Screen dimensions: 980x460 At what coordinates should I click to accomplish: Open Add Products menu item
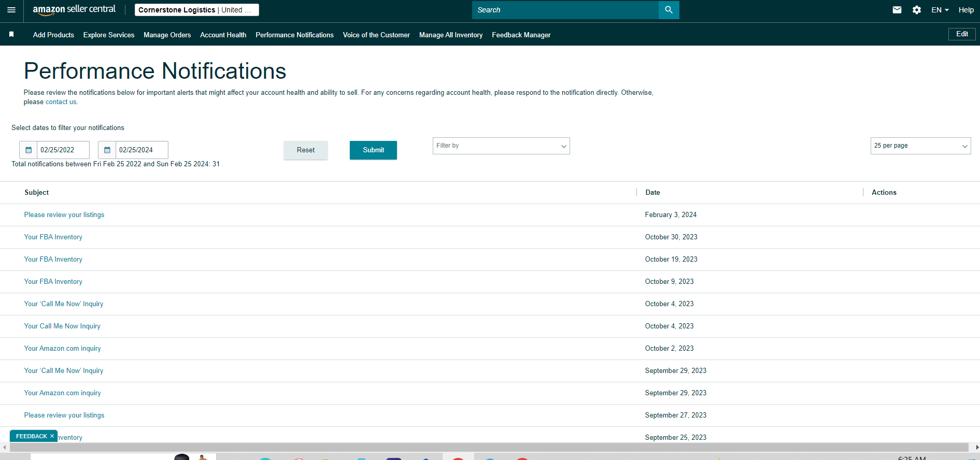[x=53, y=35]
